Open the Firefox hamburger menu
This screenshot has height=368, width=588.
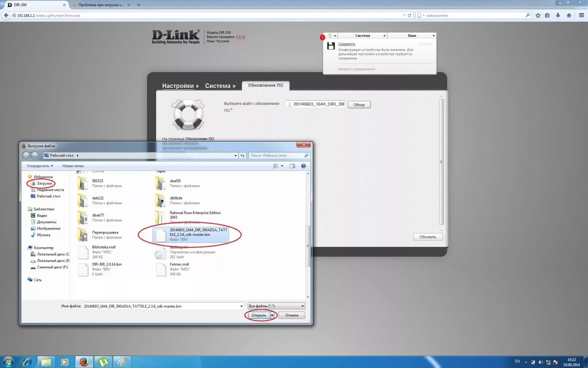tap(581, 15)
